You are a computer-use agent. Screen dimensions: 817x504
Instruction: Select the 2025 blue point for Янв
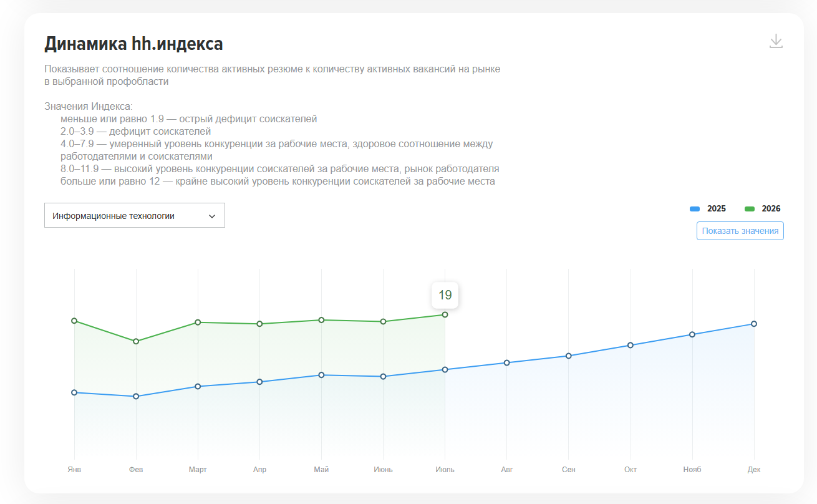point(74,392)
